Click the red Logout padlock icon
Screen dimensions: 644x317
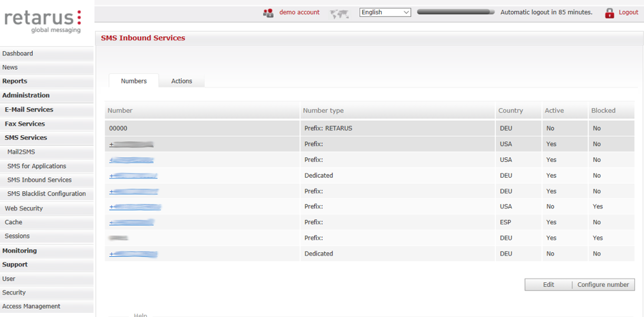609,12
